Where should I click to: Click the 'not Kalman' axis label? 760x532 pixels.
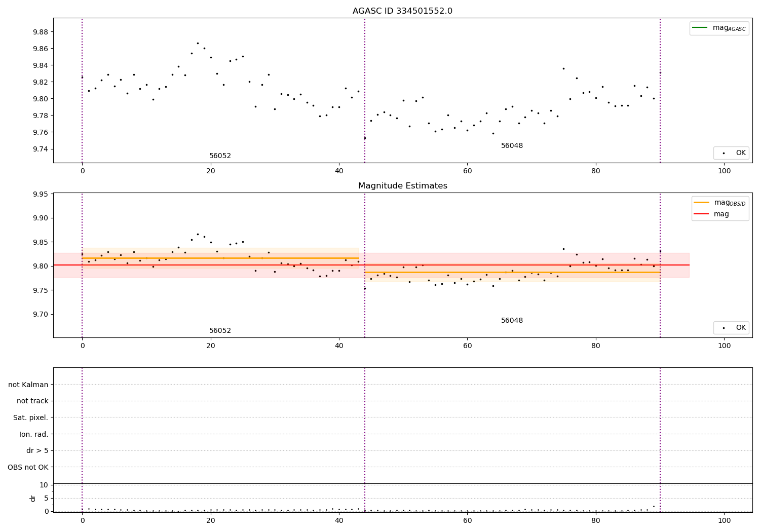tap(28, 385)
